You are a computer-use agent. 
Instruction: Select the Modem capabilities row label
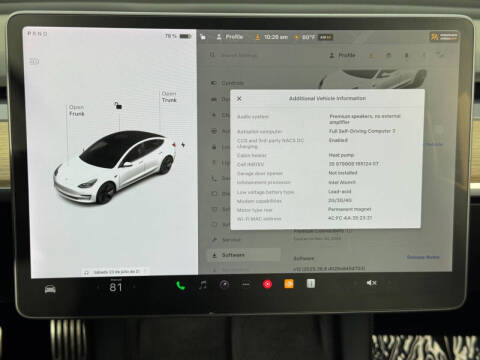point(259,201)
